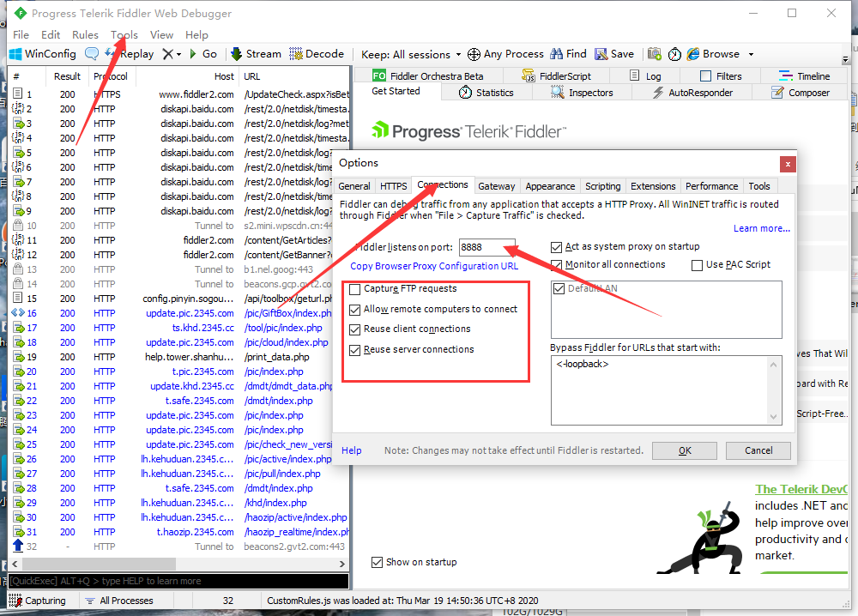Open the Help menu
This screenshot has width=858, height=616.
click(196, 34)
